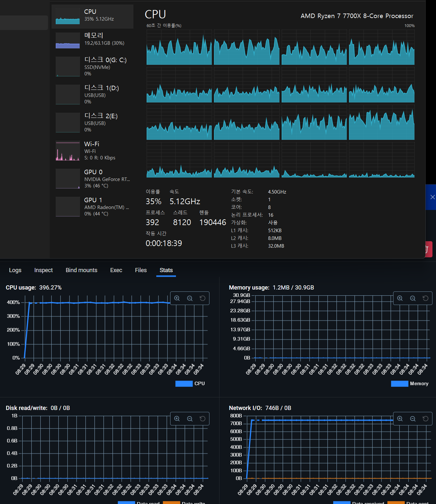This screenshot has height=504, width=436.
Task: Zoom out on the Network I/O chart
Action: [x=413, y=419]
